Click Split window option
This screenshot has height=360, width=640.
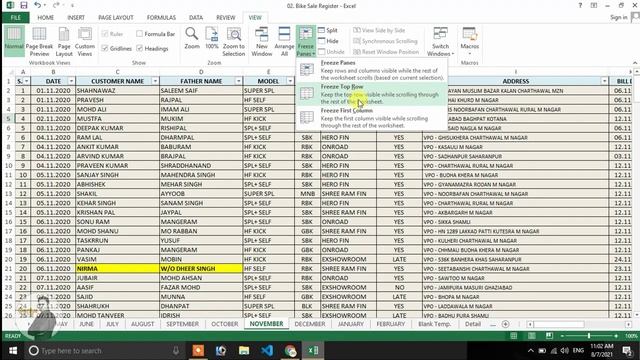coord(328,30)
